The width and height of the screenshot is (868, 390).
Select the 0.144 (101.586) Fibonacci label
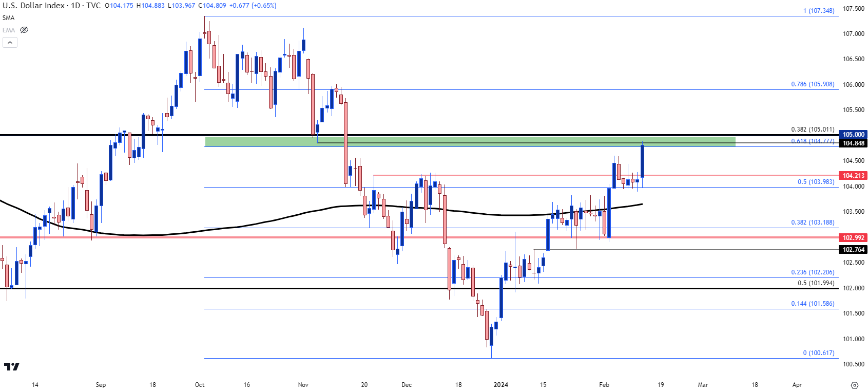pos(813,304)
